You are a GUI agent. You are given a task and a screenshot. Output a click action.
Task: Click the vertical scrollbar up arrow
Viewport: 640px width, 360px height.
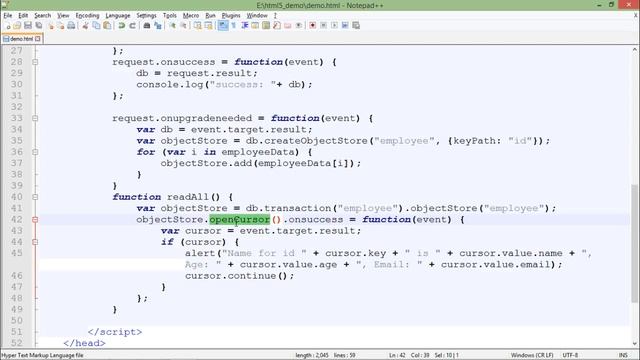[x=634, y=49]
